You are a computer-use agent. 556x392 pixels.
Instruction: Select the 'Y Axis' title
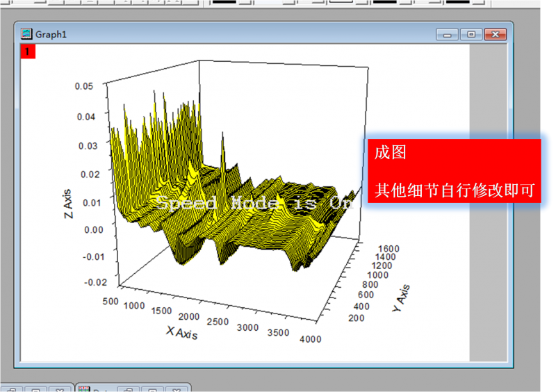[402, 298]
